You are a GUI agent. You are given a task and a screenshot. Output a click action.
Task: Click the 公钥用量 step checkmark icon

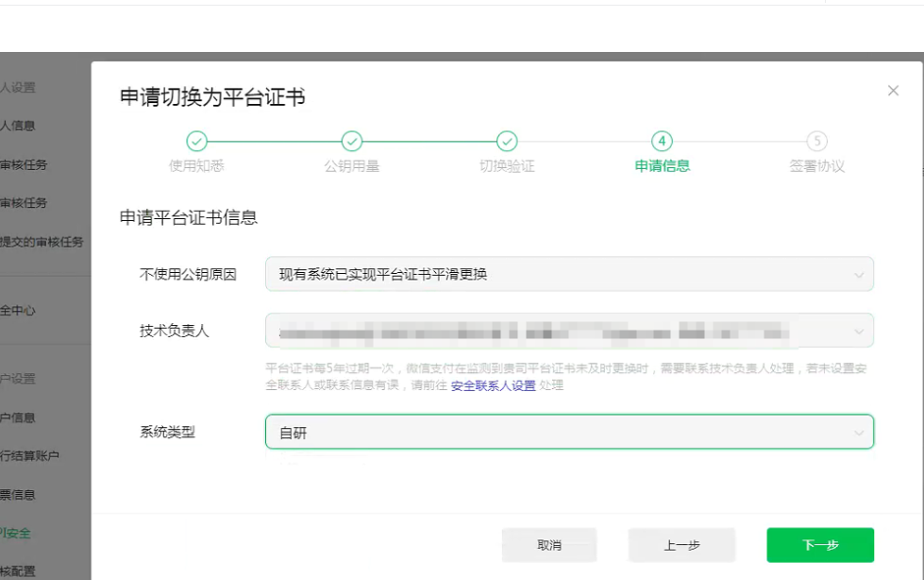352,141
